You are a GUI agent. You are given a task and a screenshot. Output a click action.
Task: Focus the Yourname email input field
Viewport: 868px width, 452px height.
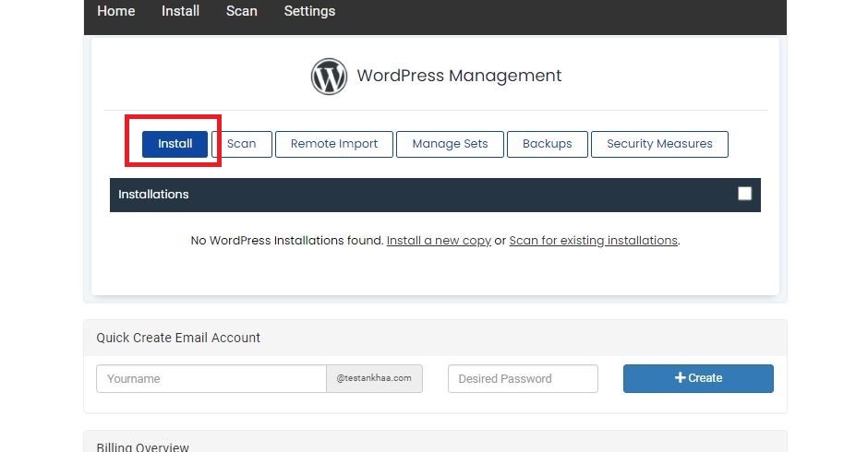211,378
